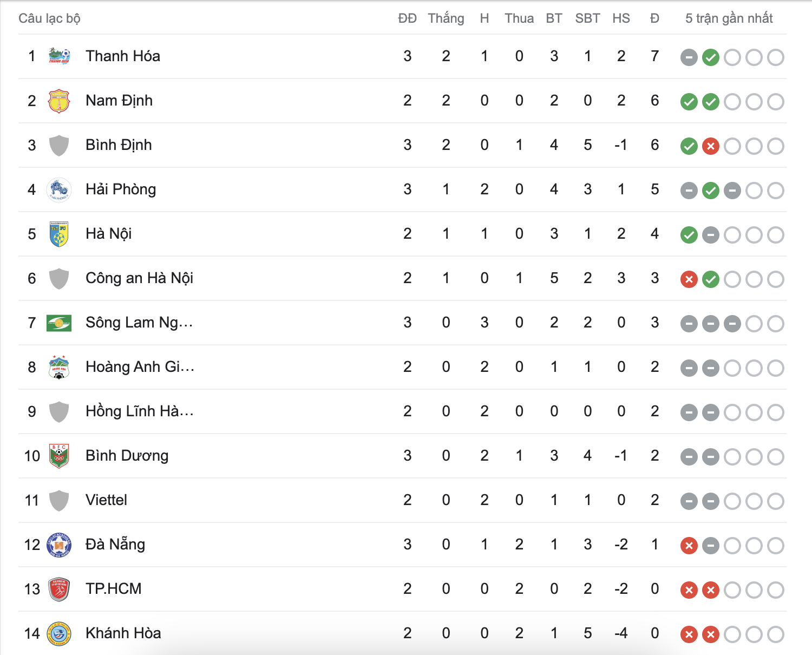The image size is (812, 655).
Task: Click the Hoàng Anh Gia Lai logo
Action: tap(59, 367)
